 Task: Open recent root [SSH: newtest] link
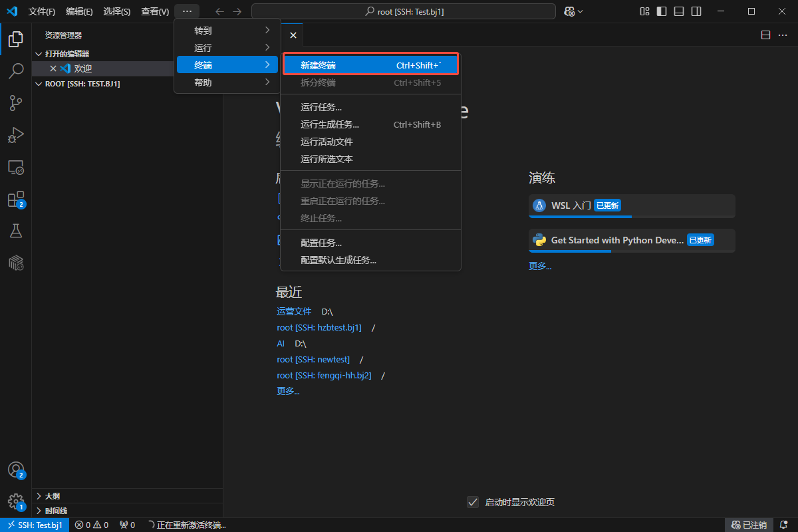(x=313, y=360)
